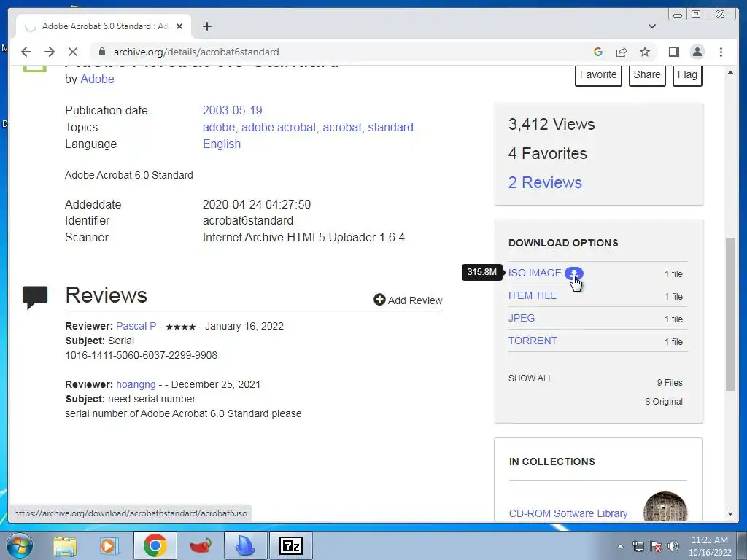Open the media player taskbar icon
747x560 pixels.
click(x=109, y=545)
